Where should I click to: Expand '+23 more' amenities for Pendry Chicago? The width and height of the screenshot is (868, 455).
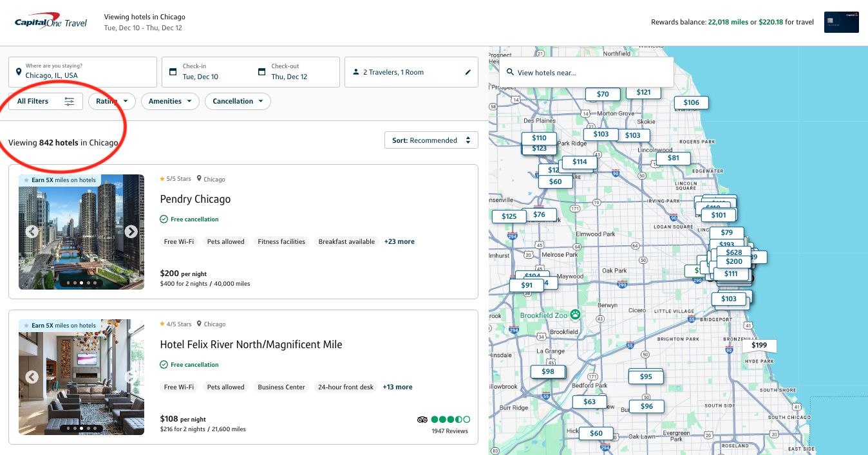click(x=399, y=242)
